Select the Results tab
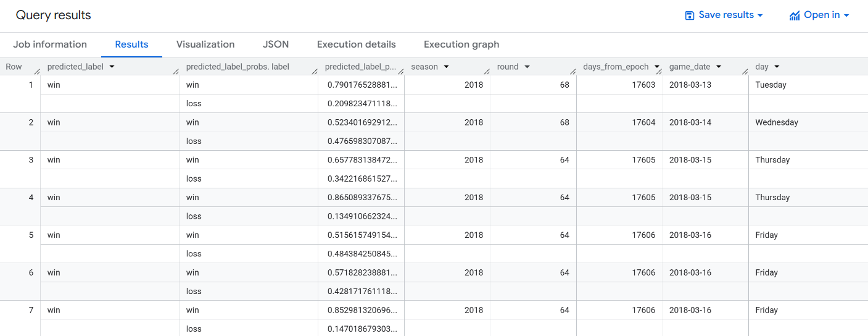This screenshot has width=868, height=336. pyautogui.click(x=131, y=44)
